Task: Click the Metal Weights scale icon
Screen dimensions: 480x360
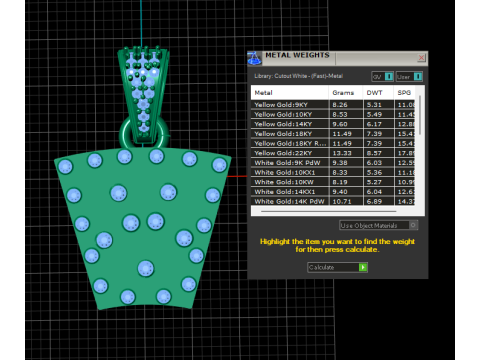Action: (x=254, y=58)
